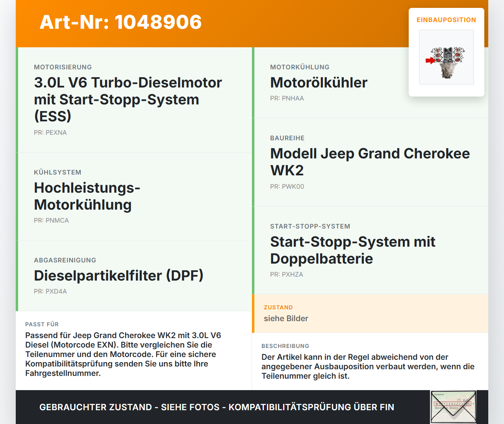The width and height of the screenshot is (504, 424).
Task: Select the Hochleistungs-Motorkühlung title
Action: [87, 196]
